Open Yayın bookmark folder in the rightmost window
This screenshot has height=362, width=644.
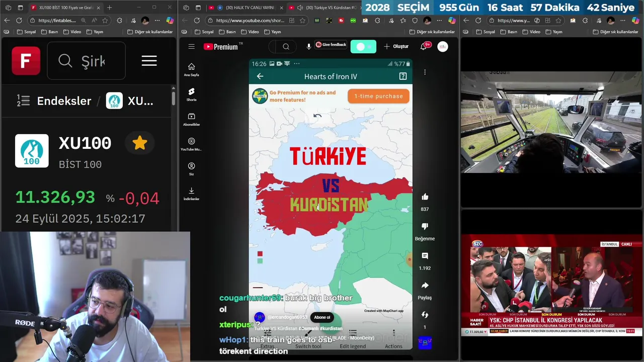(x=554, y=32)
